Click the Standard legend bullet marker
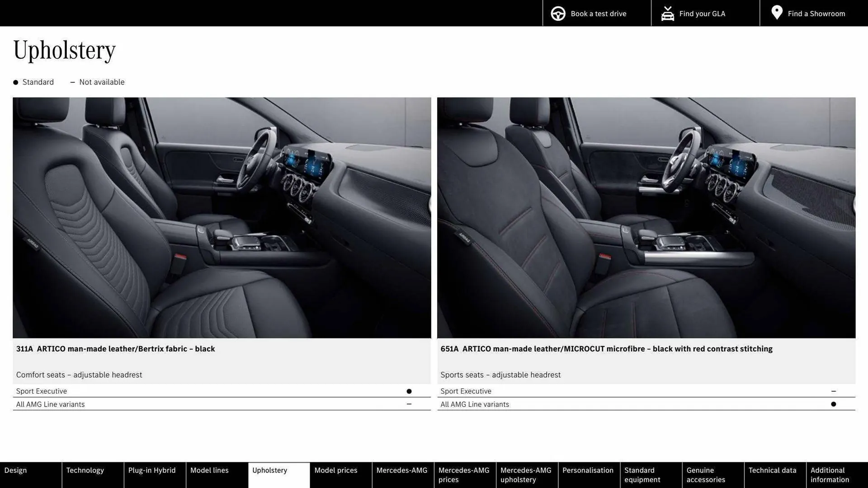The width and height of the screenshot is (868, 488). (15, 82)
